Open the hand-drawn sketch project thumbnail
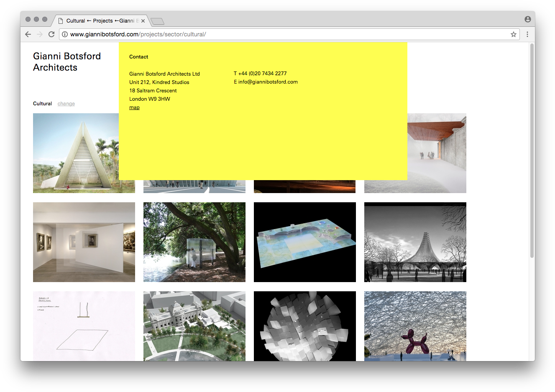The height and width of the screenshot is (392, 555). 84,326
